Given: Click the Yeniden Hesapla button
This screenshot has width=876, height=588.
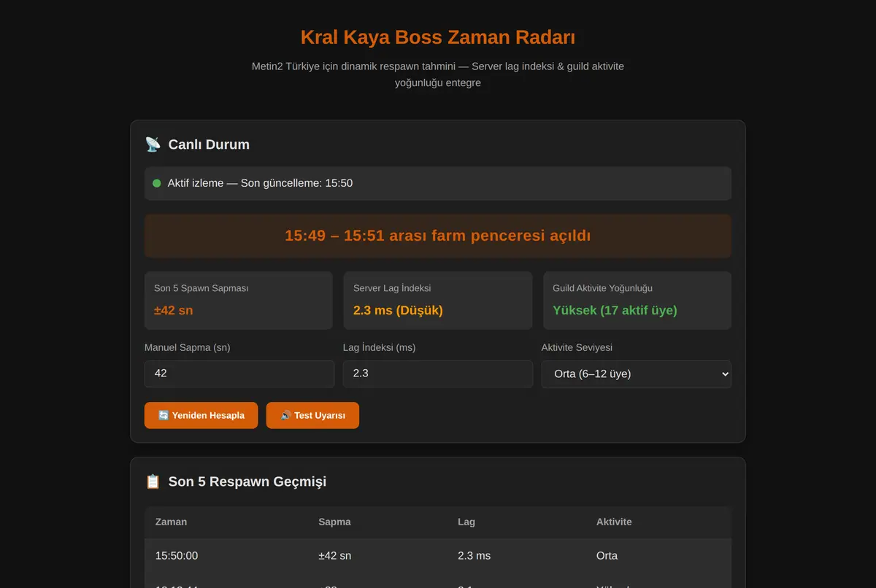Looking at the screenshot, I should 201,415.
